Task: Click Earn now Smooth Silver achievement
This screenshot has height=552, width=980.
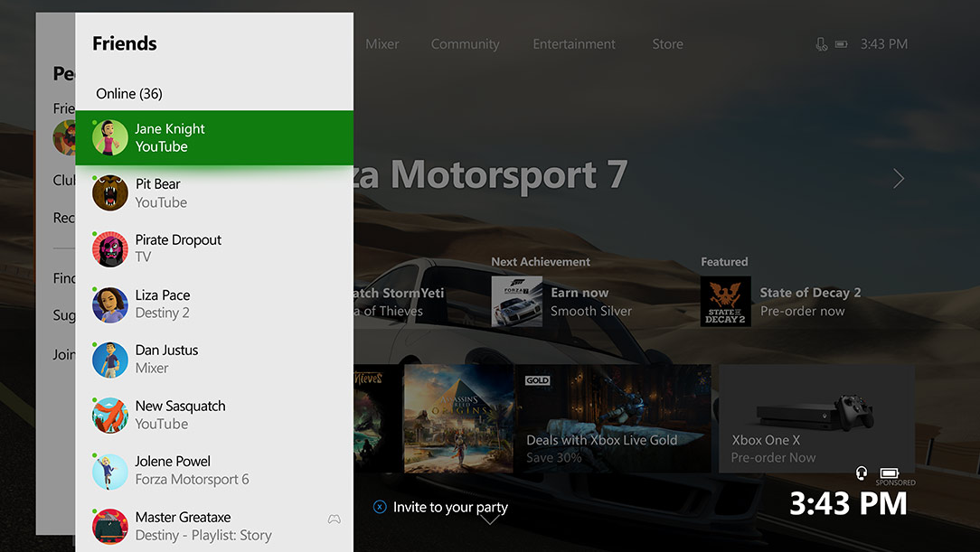Action: coord(590,302)
